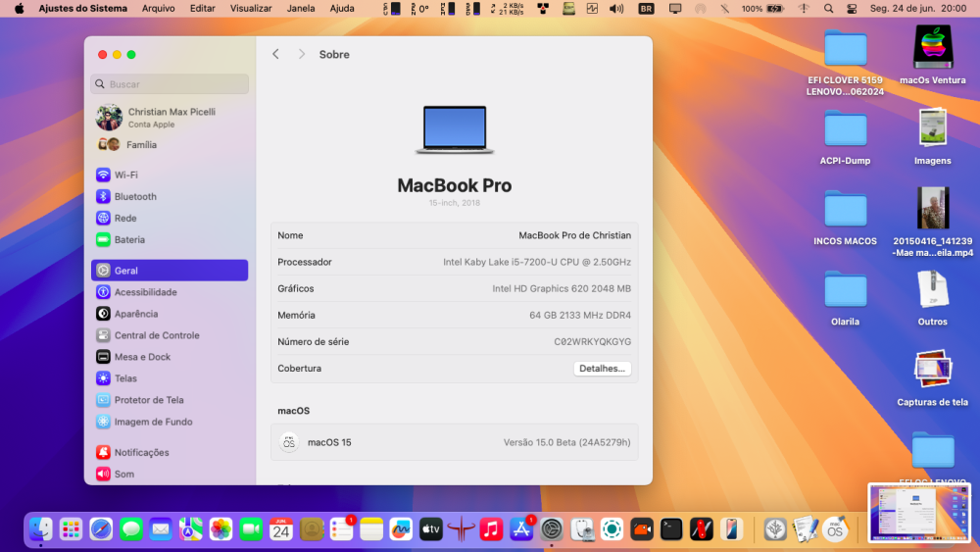The height and width of the screenshot is (552, 980).
Task: Open Aparência settings
Action: [x=170, y=314]
